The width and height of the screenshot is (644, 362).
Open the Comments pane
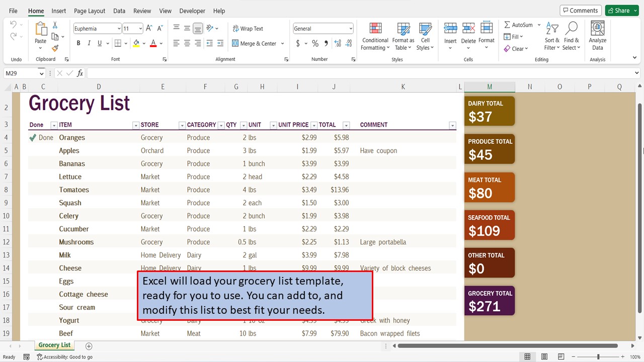[580, 10]
